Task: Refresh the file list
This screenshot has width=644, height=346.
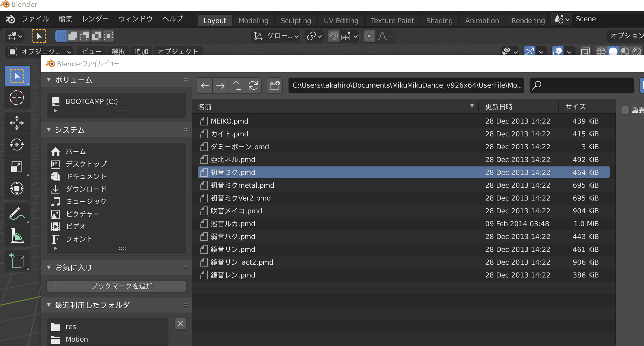Action: (x=253, y=85)
